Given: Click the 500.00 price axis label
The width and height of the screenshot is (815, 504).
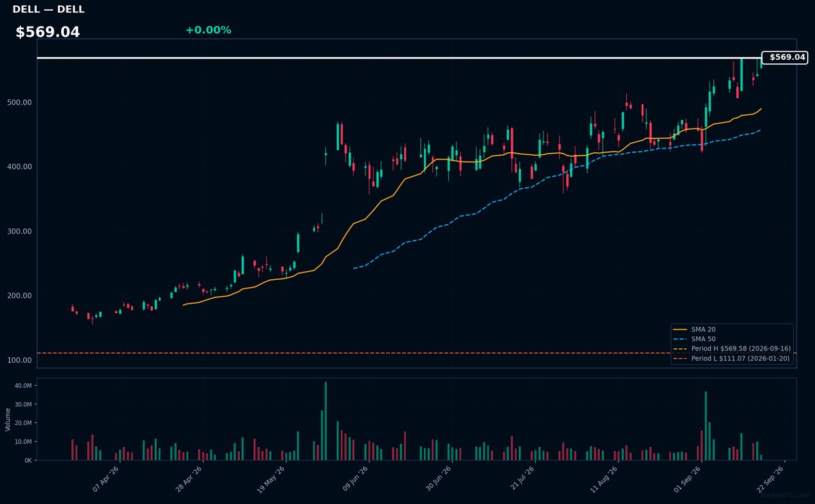Looking at the screenshot, I should (x=20, y=103).
